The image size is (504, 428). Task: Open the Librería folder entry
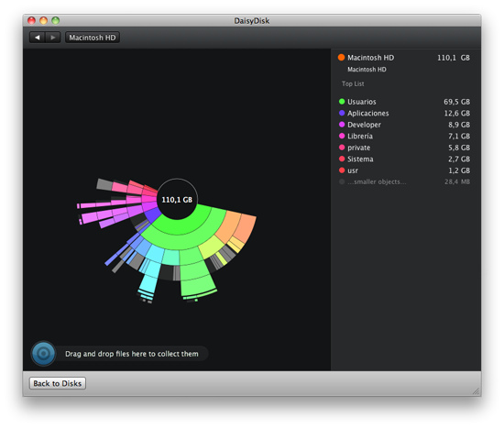click(404, 136)
